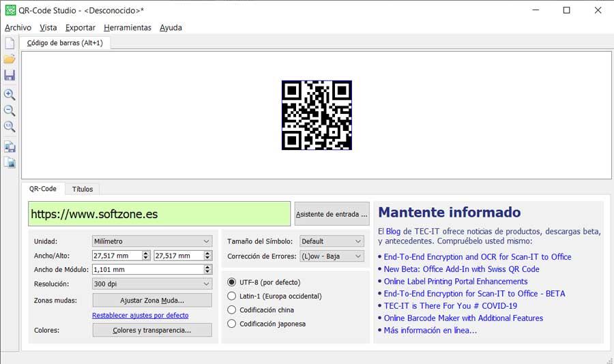
Task: Zoom out with the magnifier minus icon
Action: point(10,110)
